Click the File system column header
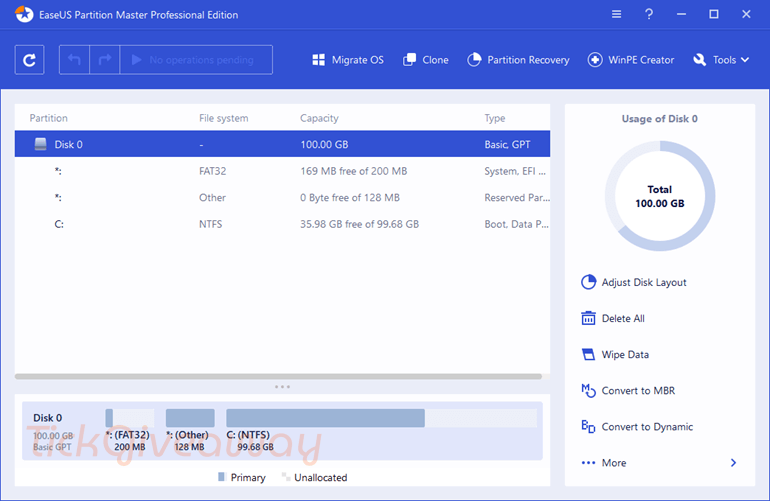This screenshot has height=501, width=770. click(x=223, y=118)
